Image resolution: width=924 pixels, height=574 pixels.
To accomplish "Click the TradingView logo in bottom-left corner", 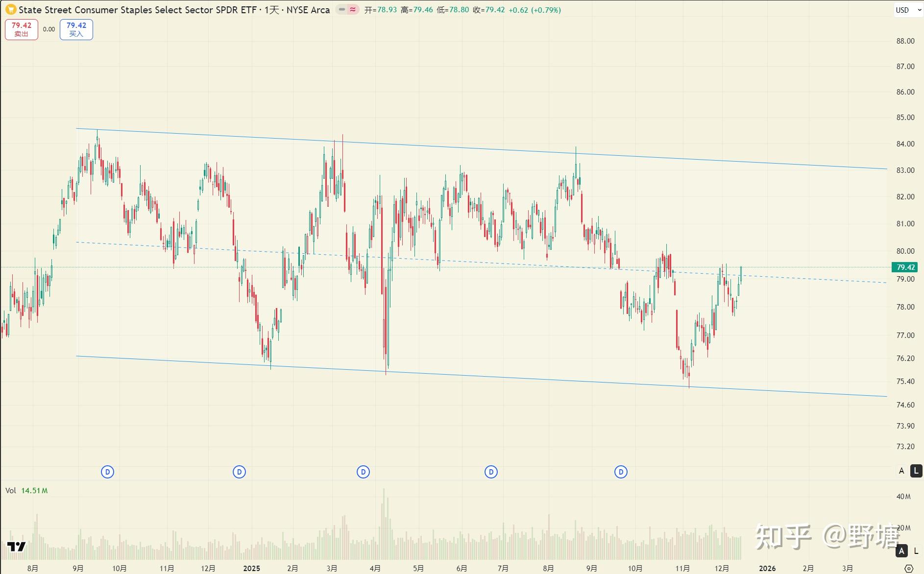I will 16,547.
